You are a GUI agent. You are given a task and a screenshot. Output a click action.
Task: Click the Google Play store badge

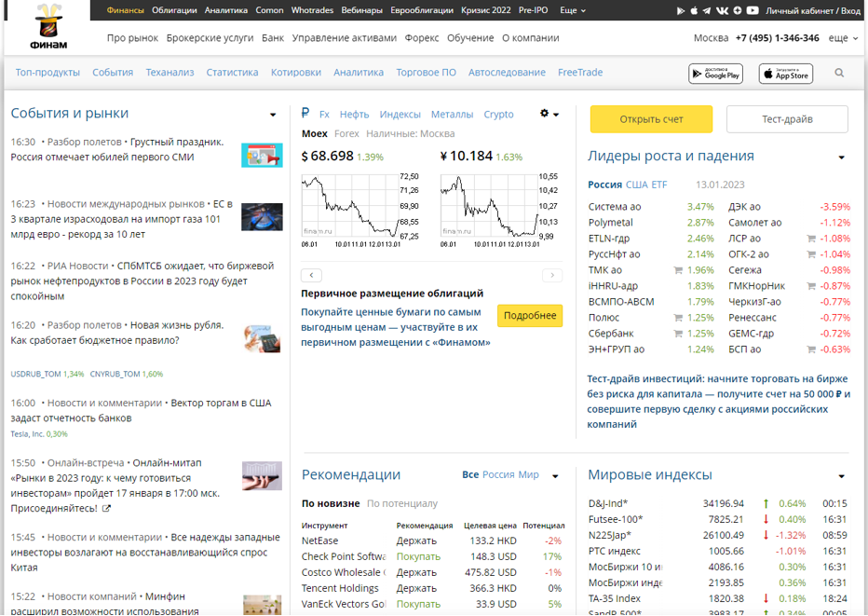716,74
